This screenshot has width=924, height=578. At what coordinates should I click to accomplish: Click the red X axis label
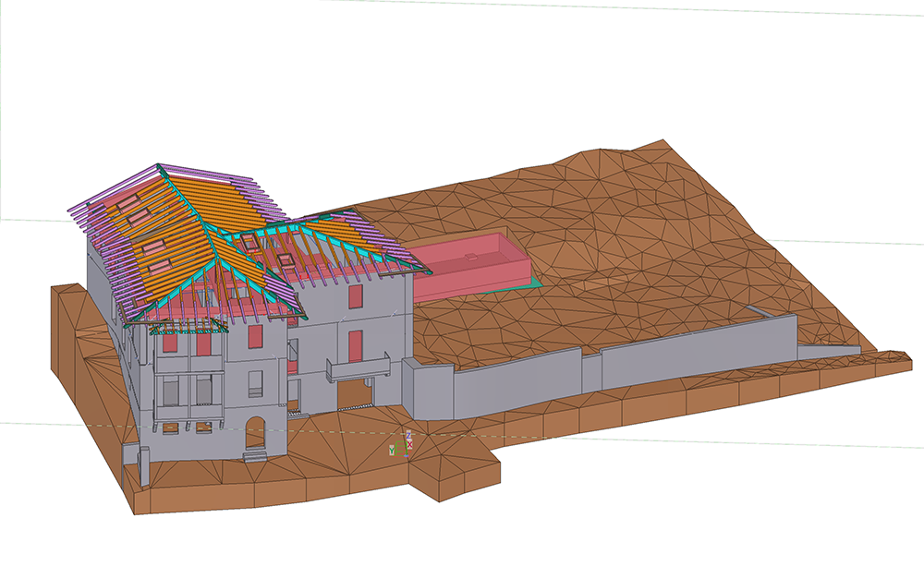[409, 445]
